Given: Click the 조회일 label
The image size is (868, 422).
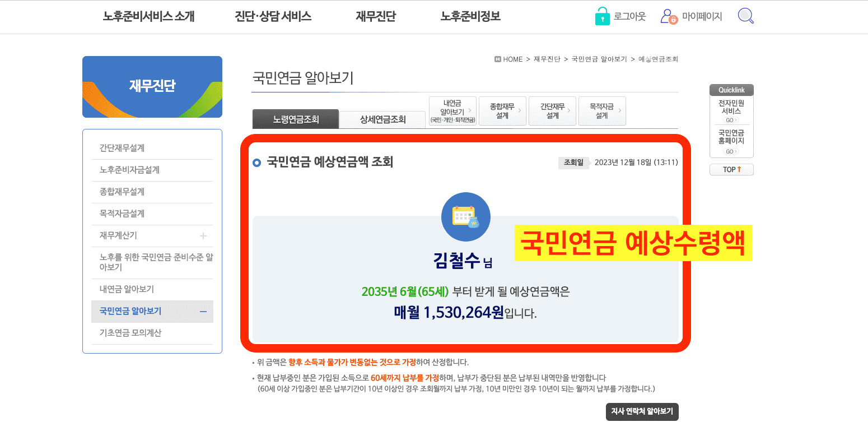Looking at the screenshot, I should point(573,163).
